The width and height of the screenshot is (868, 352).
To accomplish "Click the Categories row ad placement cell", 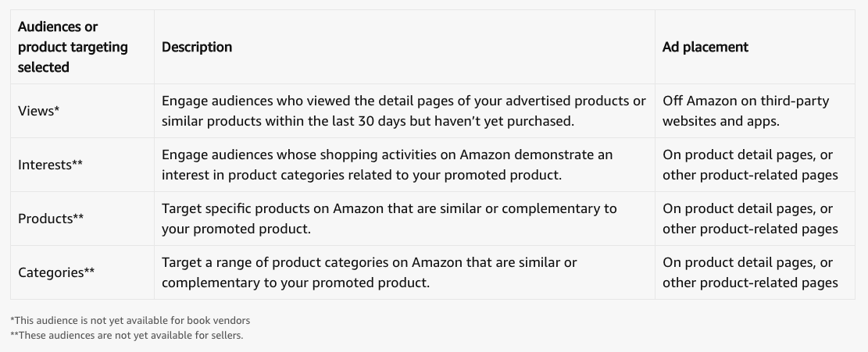I will [749, 272].
